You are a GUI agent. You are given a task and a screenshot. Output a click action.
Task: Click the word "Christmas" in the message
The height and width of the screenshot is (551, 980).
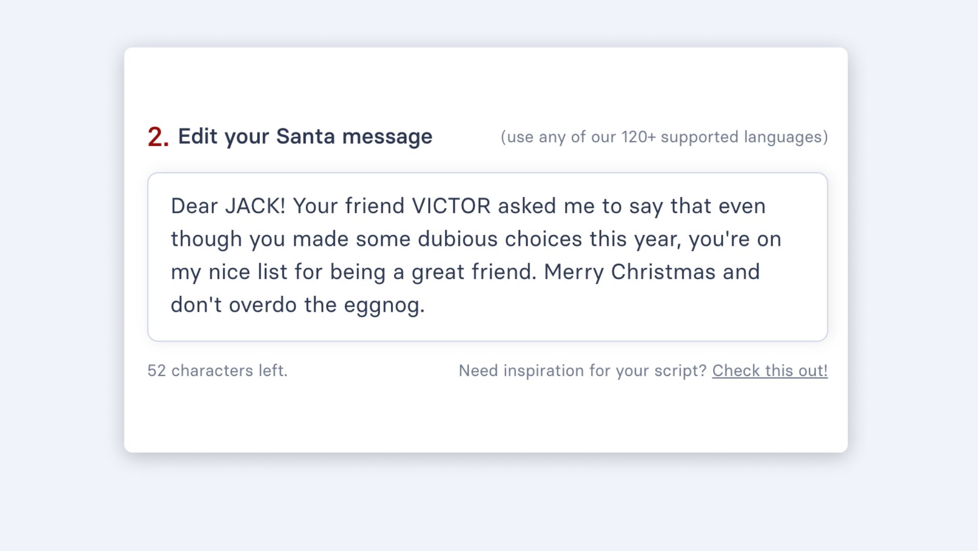click(663, 272)
